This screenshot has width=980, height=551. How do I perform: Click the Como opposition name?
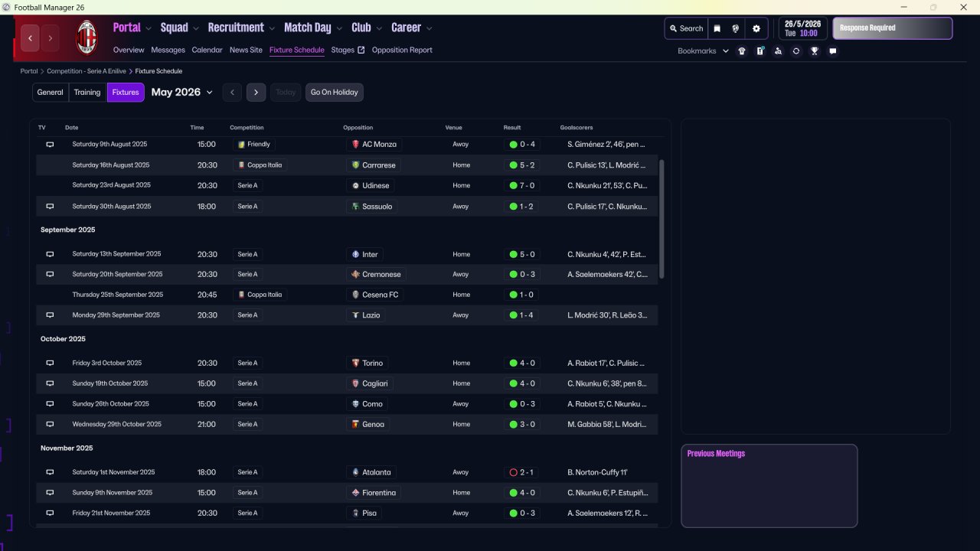373,404
